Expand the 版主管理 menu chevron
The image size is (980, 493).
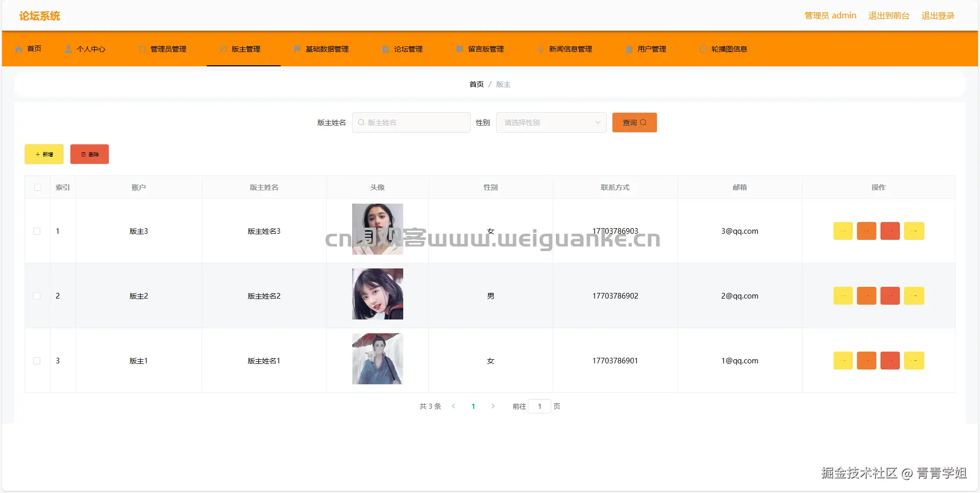coord(267,49)
